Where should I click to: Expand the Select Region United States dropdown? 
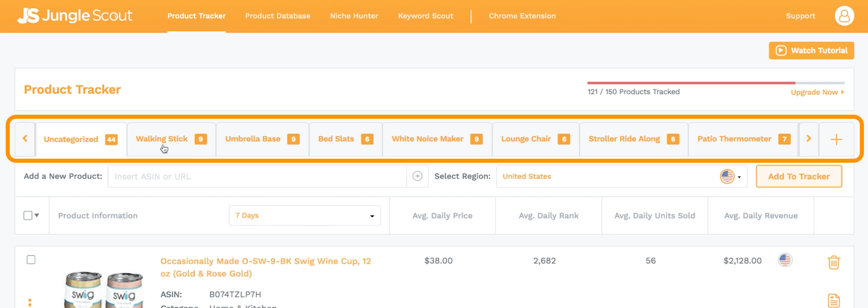tap(622, 176)
